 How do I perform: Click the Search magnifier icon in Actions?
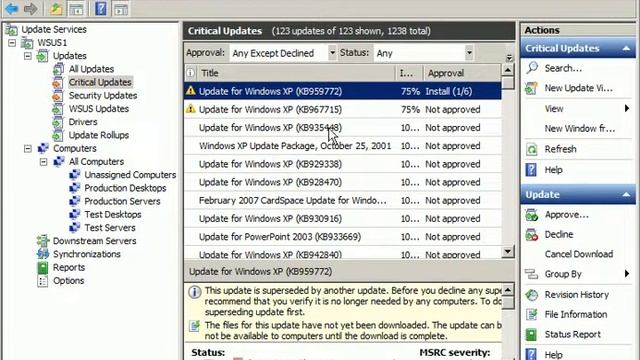tap(532, 68)
